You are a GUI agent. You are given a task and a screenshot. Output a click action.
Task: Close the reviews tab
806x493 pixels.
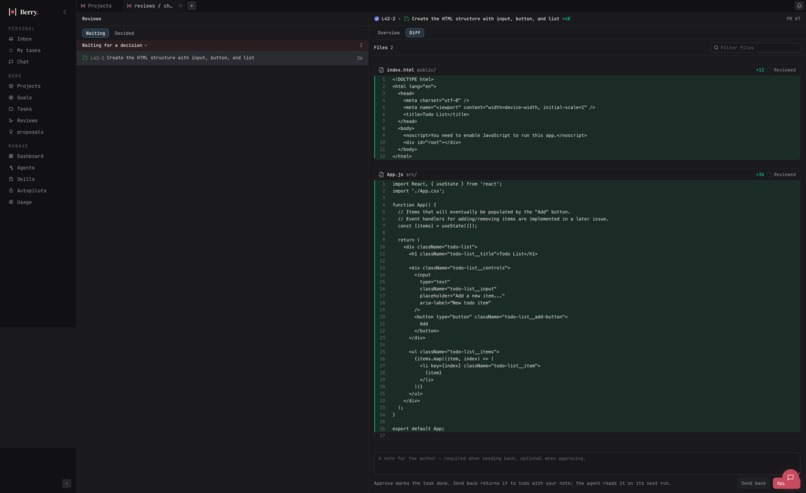tap(180, 6)
